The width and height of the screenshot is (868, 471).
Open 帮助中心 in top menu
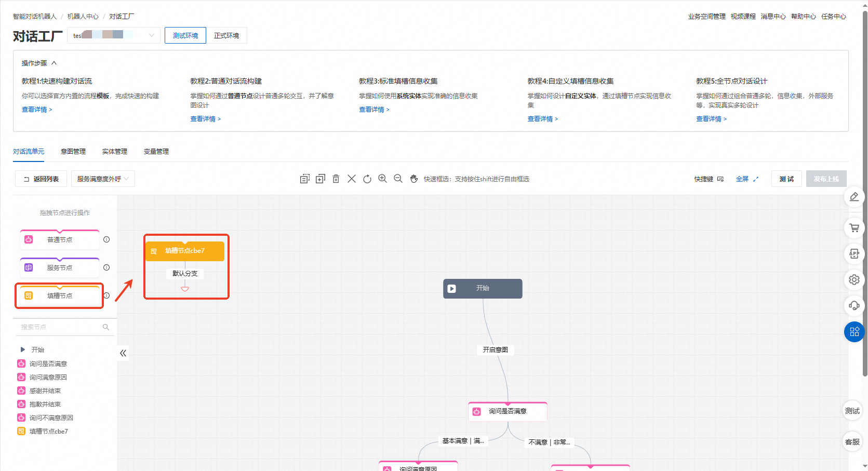coord(804,17)
